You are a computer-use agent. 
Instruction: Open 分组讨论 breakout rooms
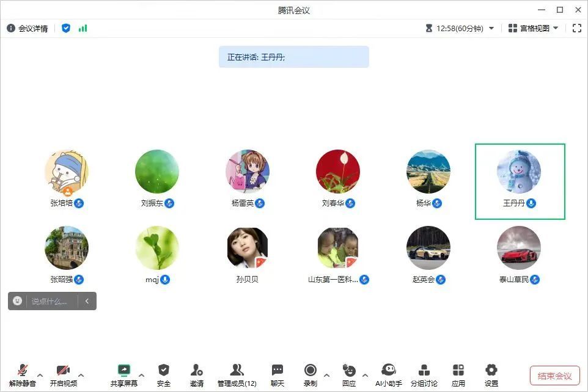pyautogui.click(x=424, y=371)
